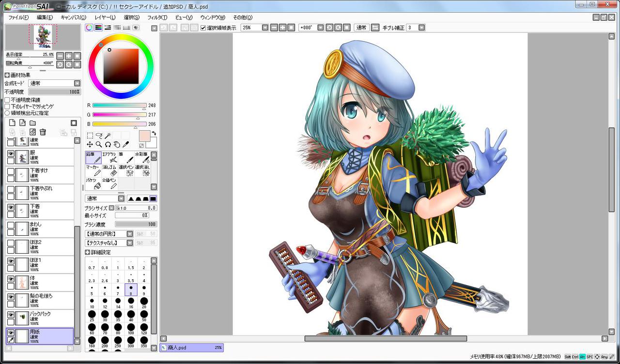The image size is (620, 364).
Task: Open the ファイル menu
Action: 18,17
